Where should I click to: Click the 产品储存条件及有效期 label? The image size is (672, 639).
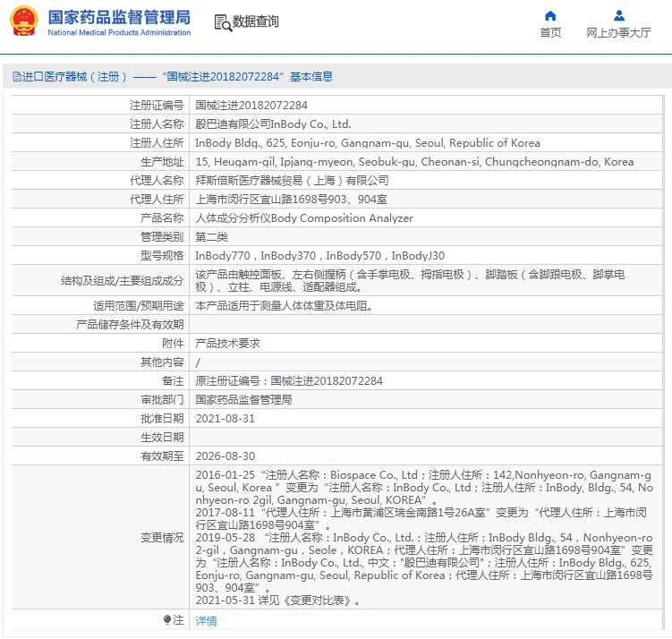point(130,325)
